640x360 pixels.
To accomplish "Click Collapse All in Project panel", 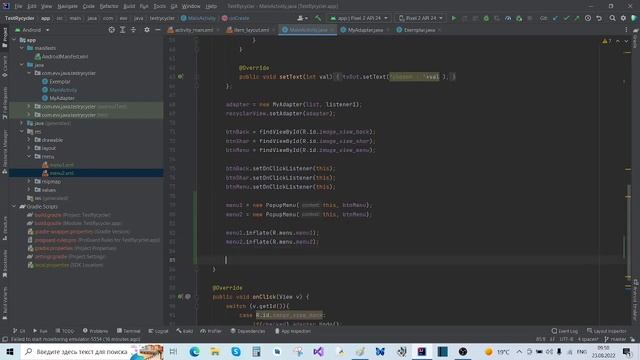I will [x=133, y=30].
